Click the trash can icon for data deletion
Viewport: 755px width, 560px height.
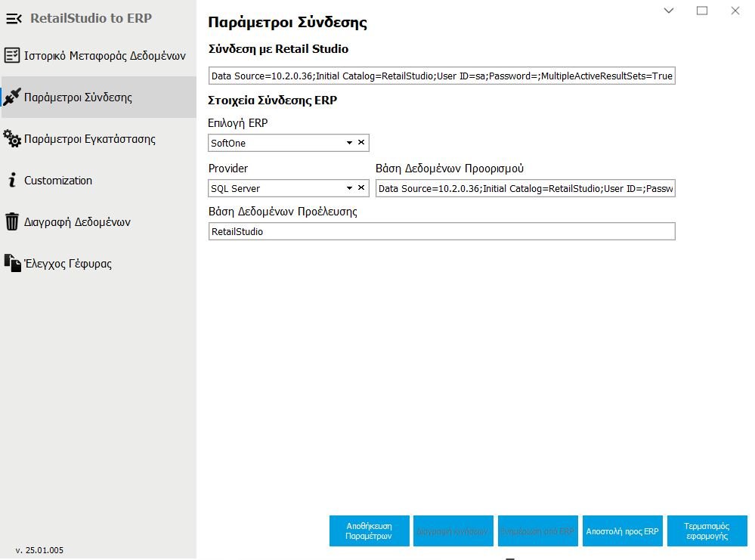12,222
